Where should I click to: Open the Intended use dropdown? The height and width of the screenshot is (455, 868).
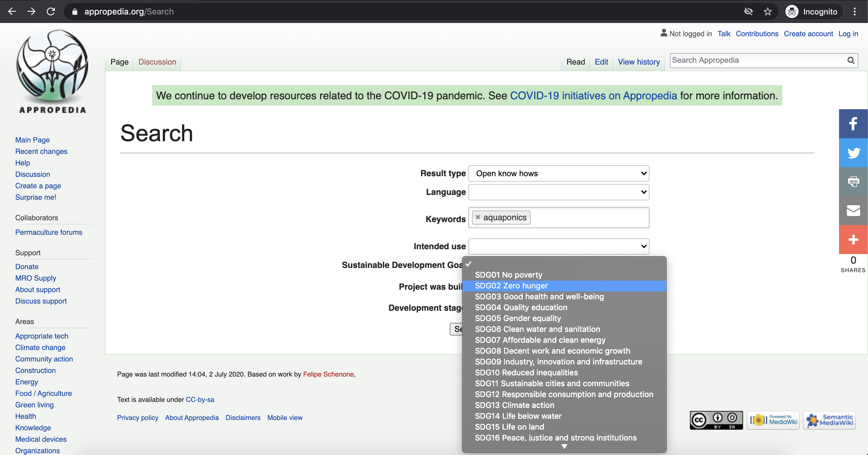(x=558, y=246)
